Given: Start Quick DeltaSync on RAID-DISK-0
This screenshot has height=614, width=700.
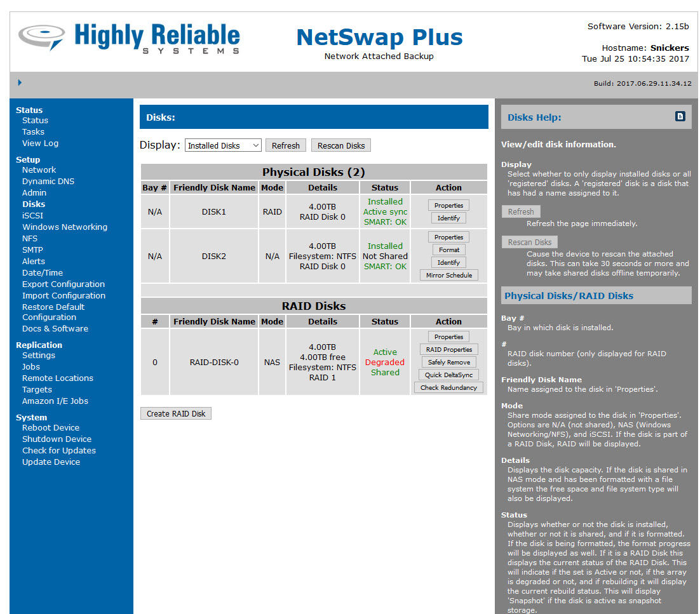Looking at the screenshot, I should click(x=448, y=375).
